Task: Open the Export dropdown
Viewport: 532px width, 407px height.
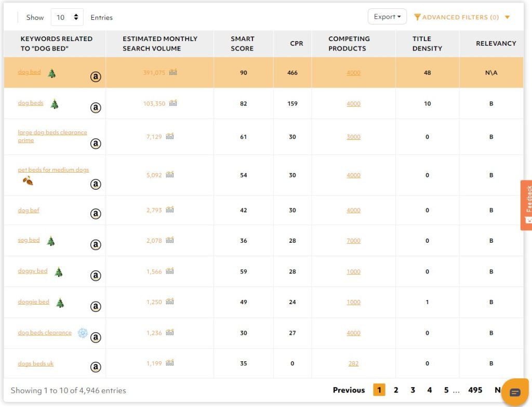Action: point(387,17)
